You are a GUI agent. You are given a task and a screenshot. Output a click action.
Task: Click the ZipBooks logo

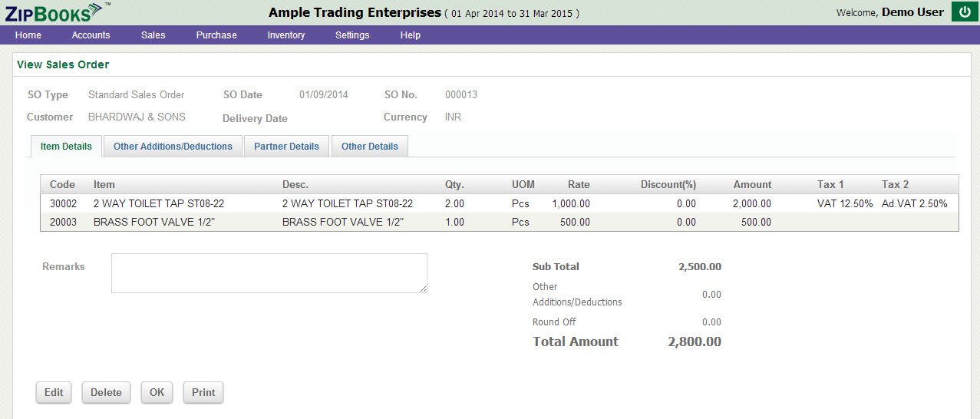(x=53, y=12)
